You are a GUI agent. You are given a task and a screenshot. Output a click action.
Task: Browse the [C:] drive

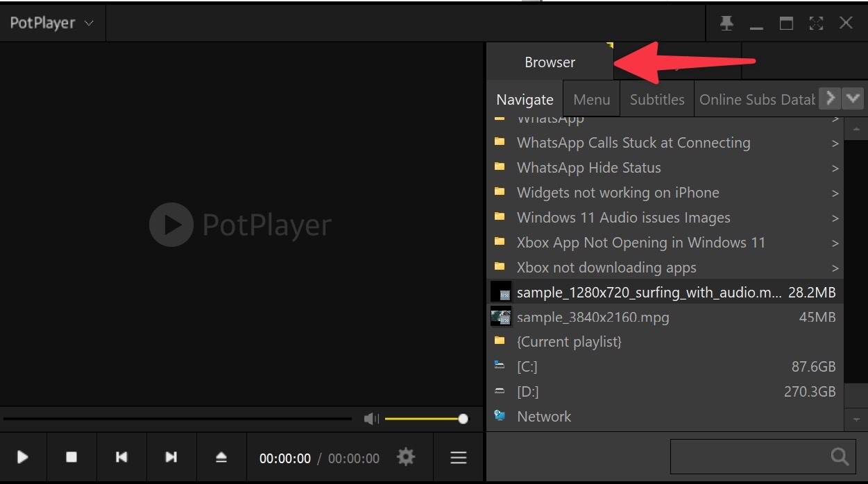[665, 367]
